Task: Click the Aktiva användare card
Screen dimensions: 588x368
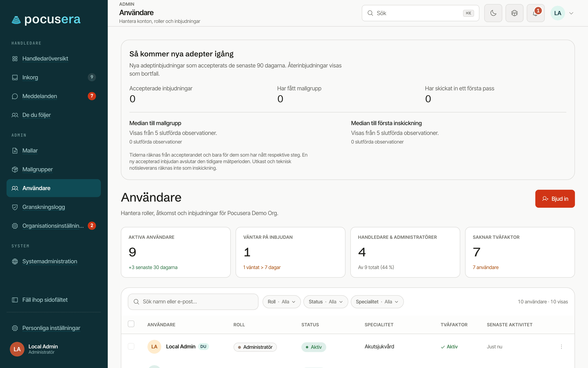Action: (x=176, y=252)
